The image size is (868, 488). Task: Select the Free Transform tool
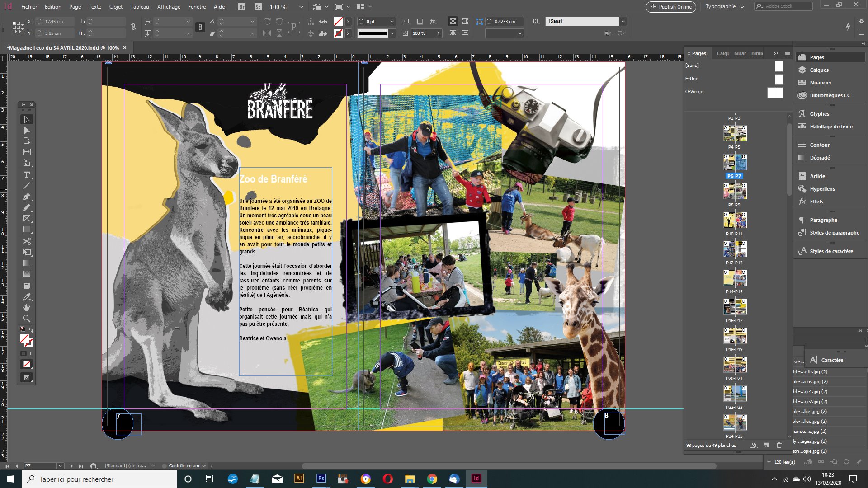pyautogui.click(x=27, y=252)
